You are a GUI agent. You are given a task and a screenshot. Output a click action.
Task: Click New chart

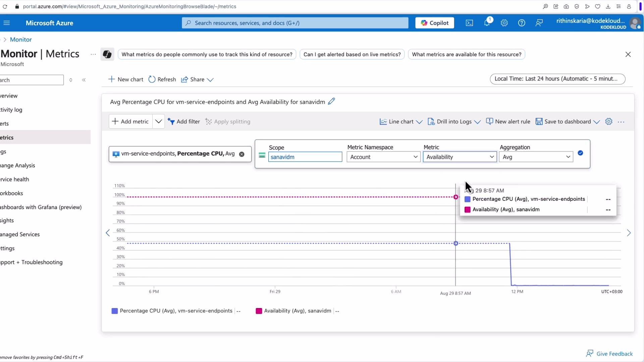click(x=126, y=79)
